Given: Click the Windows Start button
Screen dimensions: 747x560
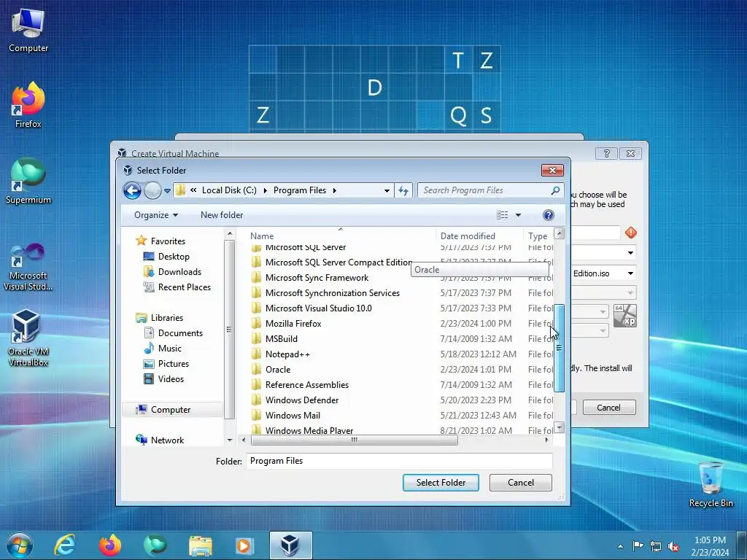Looking at the screenshot, I should [x=20, y=545].
